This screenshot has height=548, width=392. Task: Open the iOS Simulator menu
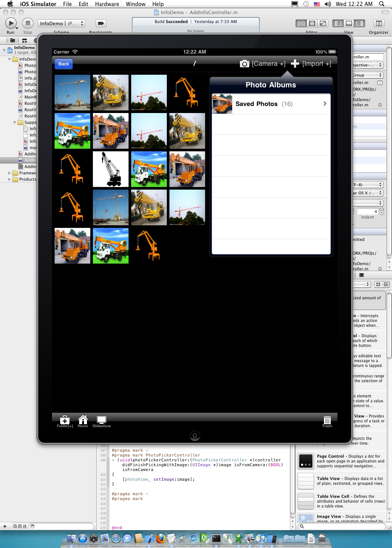tap(38, 4)
